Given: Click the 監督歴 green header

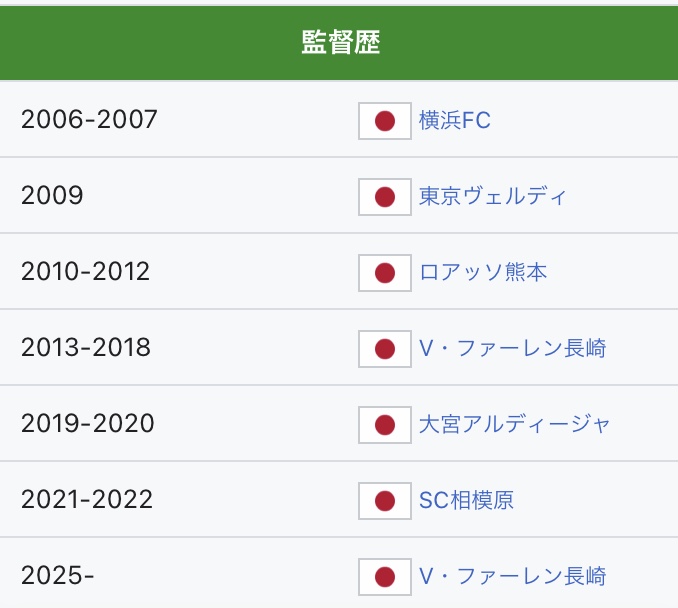Looking at the screenshot, I should click(x=339, y=42).
